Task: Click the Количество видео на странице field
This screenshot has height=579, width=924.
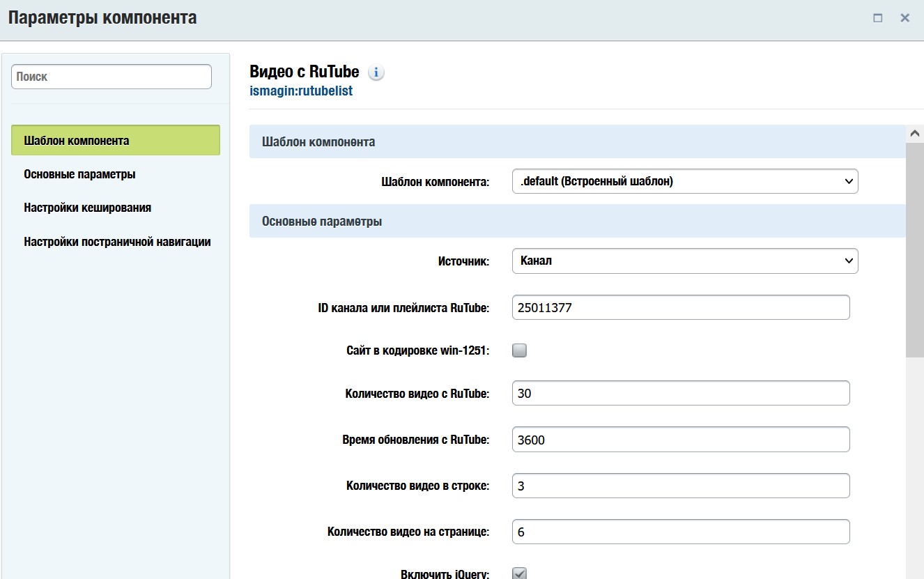Action: pos(680,532)
